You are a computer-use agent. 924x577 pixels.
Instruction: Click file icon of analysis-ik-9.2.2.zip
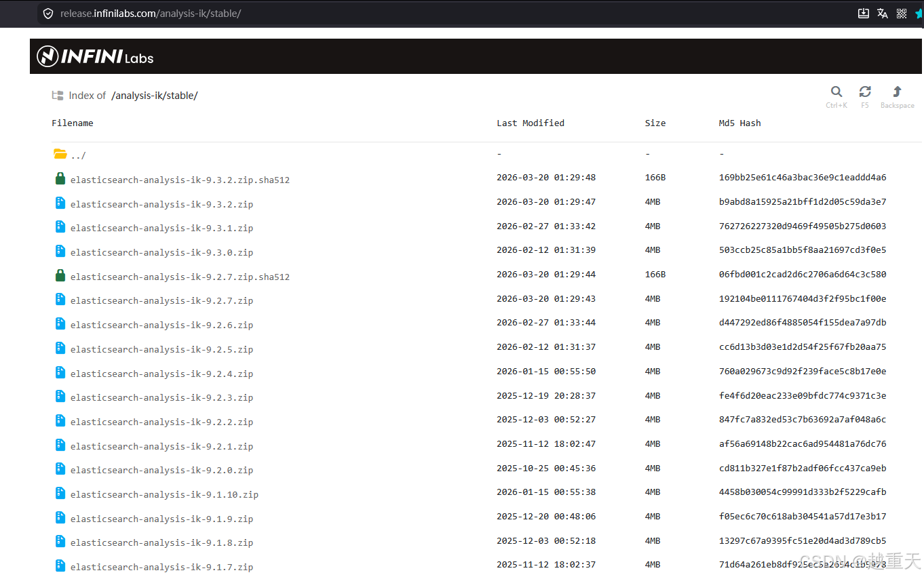[x=60, y=420]
